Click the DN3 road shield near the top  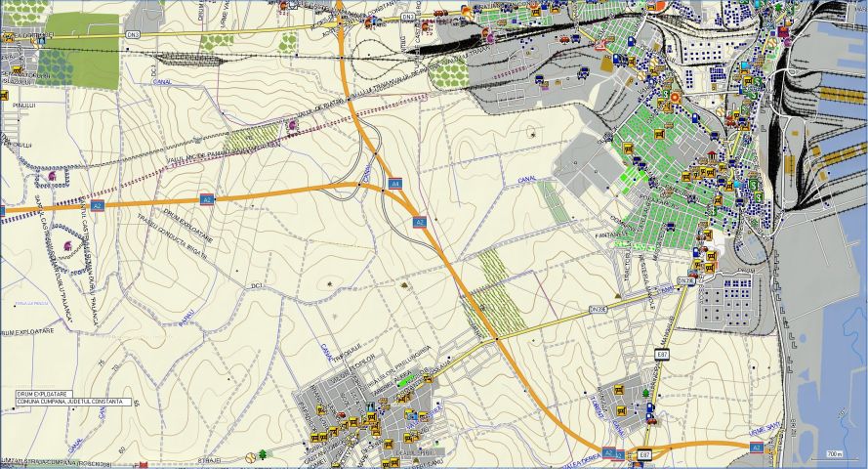[x=408, y=18]
